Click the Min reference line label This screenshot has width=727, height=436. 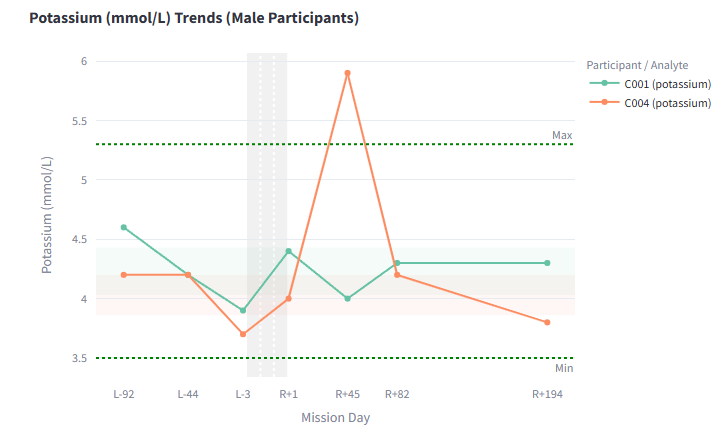(564, 368)
